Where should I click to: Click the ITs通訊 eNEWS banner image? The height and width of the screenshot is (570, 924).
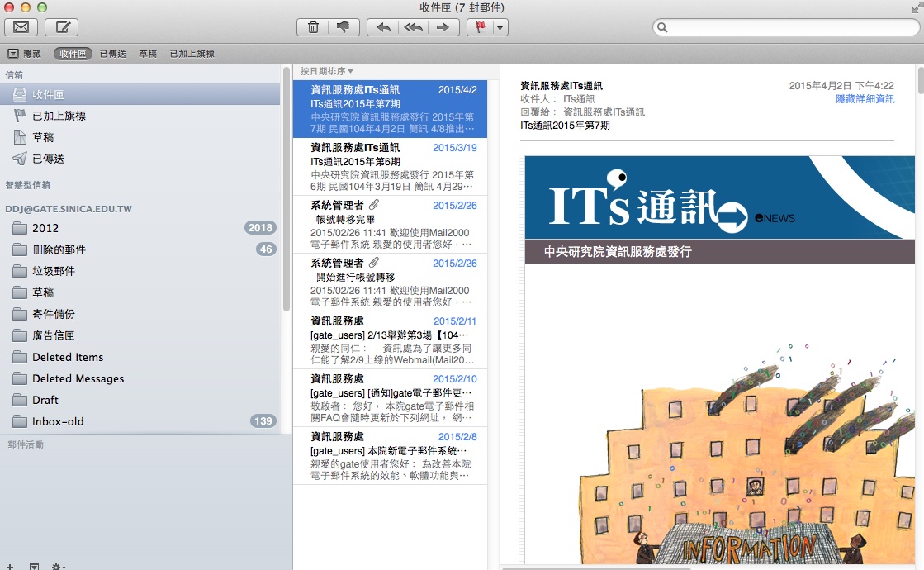pos(719,197)
